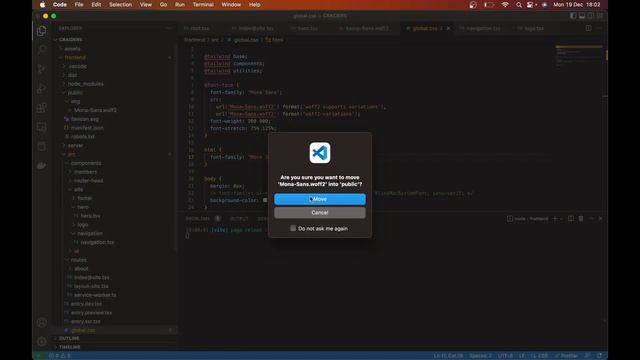
Task: Open the Run menu
Action: click(x=180, y=5)
